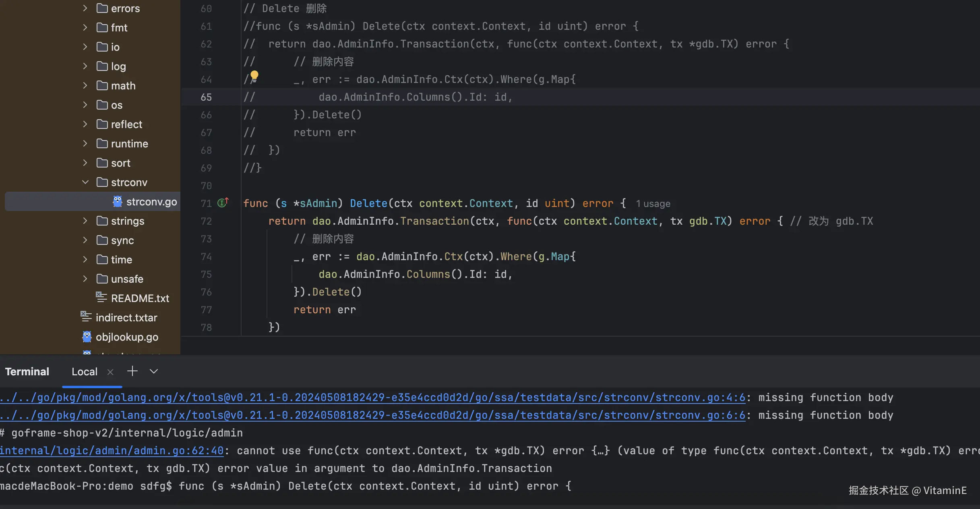Open the admin.go:62:40 error link
The width and height of the screenshot is (980, 509).
coord(112,451)
